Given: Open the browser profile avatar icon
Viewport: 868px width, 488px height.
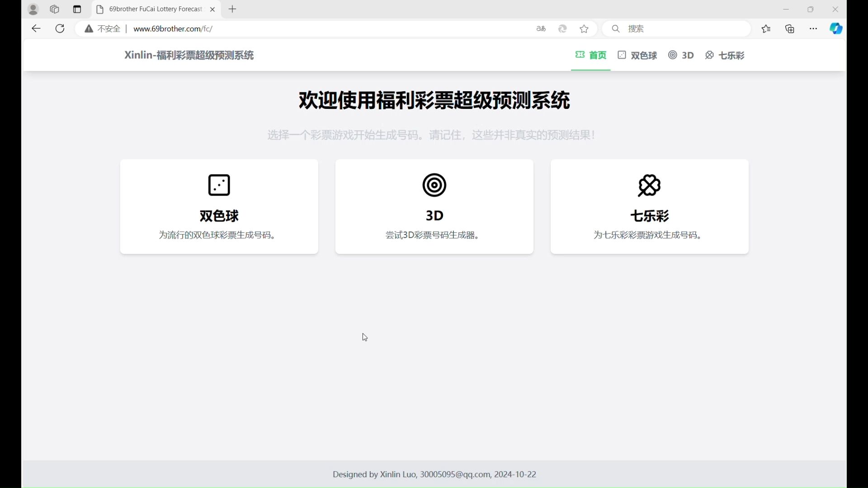Looking at the screenshot, I should [x=33, y=9].
